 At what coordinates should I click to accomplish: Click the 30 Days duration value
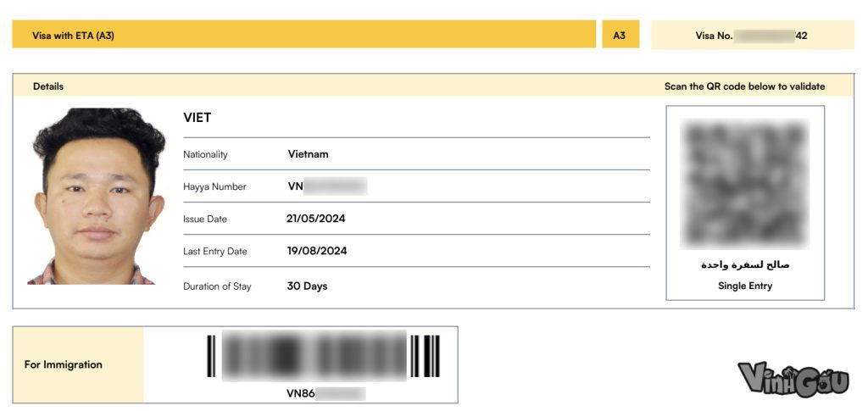(307, 286)
